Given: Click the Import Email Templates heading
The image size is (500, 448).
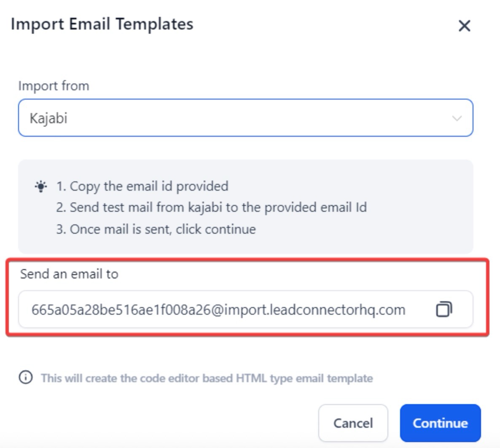Looking at the screenshot, I should coord(102,24).
